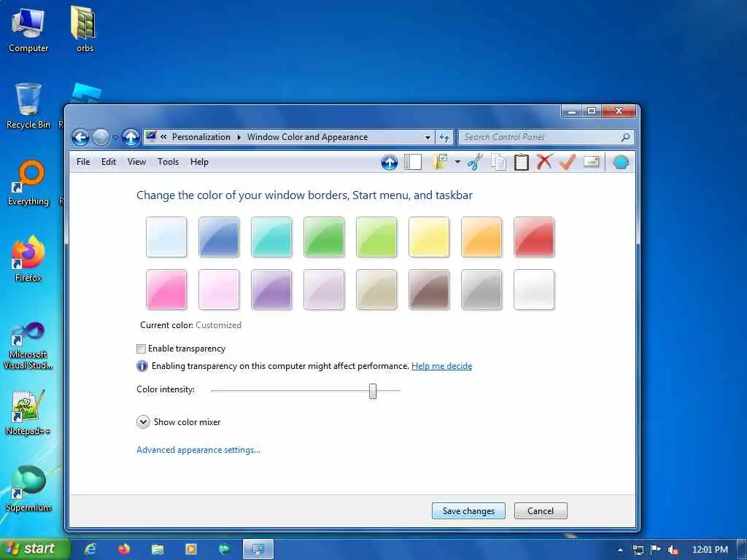Toggle the navigation pane layout icon

point(413,162)
